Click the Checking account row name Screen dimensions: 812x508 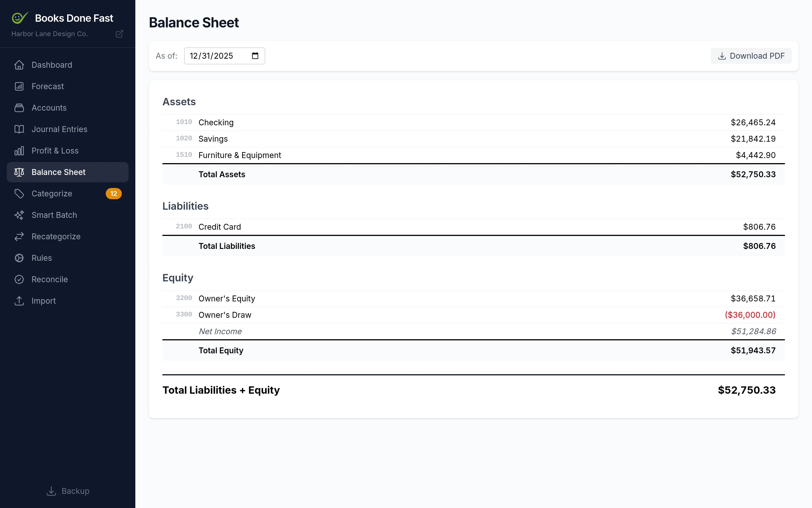tap(216, 123)
